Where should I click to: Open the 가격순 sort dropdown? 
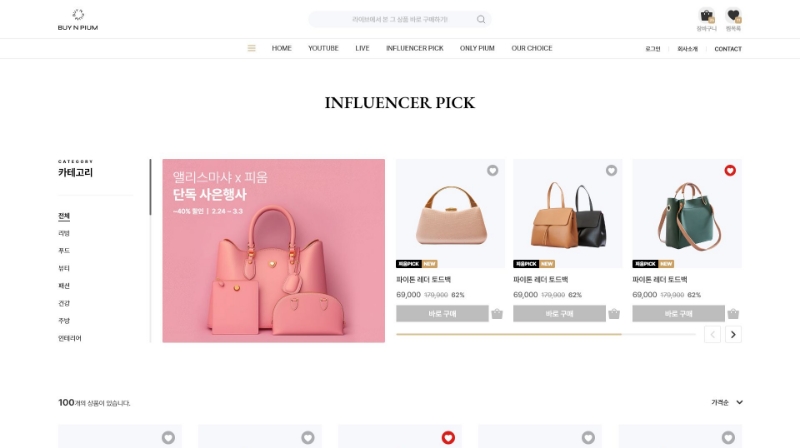point(727,403)
